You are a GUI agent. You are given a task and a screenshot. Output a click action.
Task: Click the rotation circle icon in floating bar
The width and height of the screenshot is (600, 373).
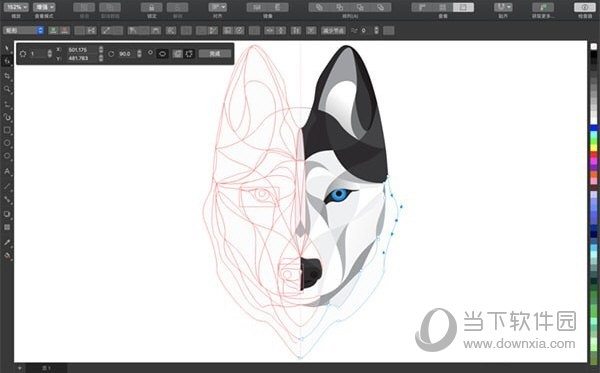111,54
